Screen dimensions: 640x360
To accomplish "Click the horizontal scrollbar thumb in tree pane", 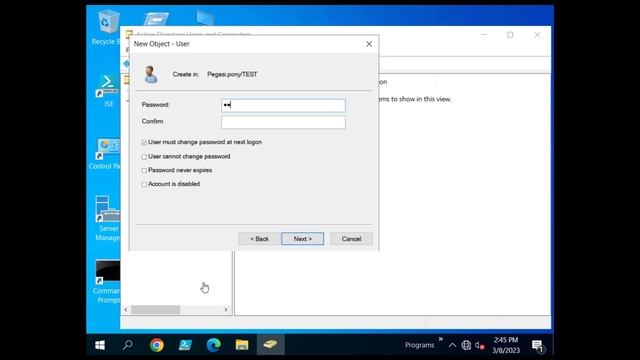I will (x=156, y=310).
